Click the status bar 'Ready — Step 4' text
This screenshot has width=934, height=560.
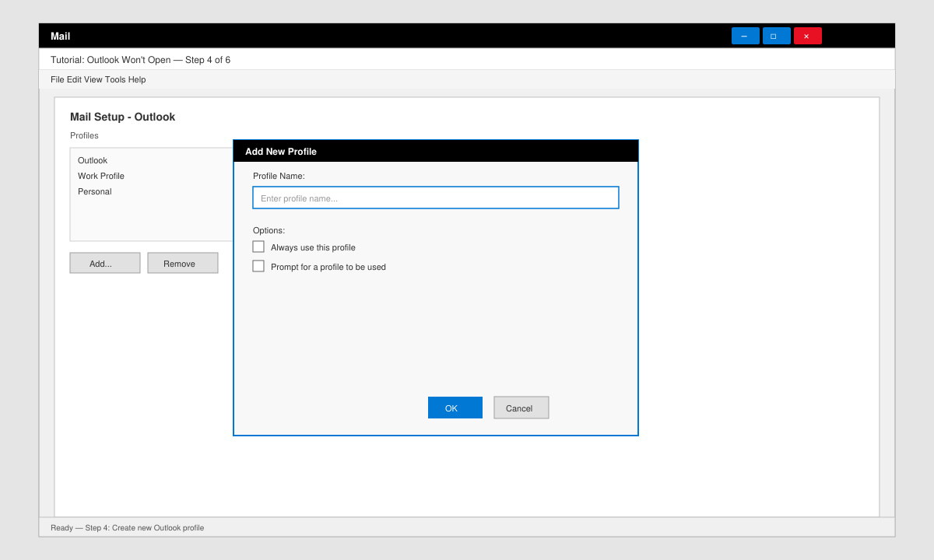(127, 527)
